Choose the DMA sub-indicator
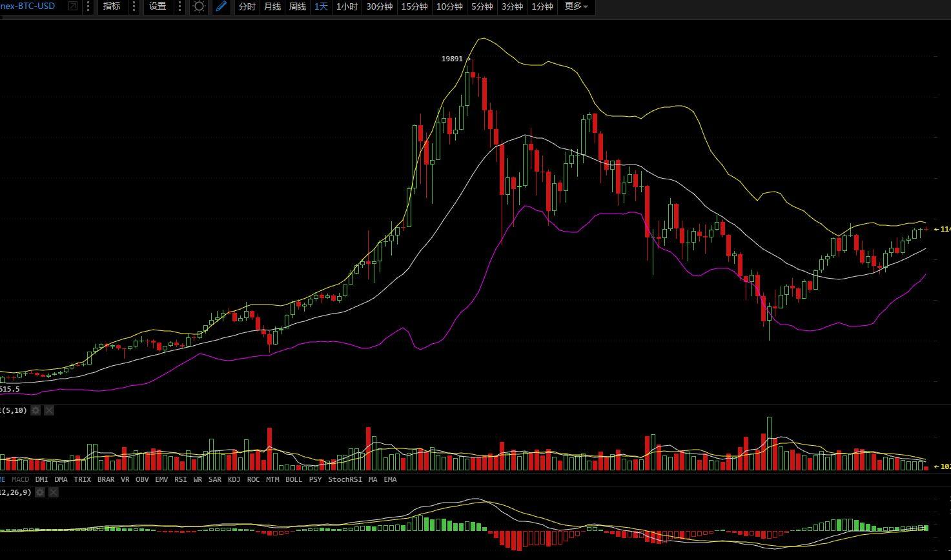Screen dimensions: 951x560 [61, 479]
